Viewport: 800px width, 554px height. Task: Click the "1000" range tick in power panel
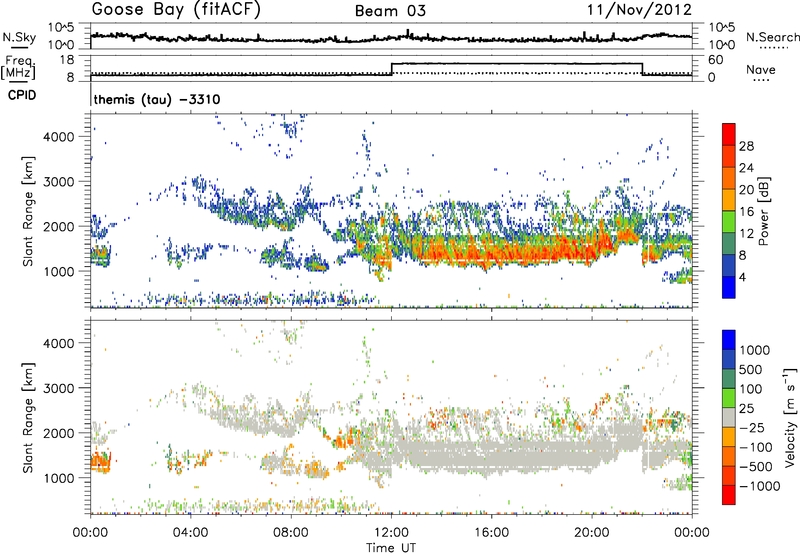tap(59, 271)
